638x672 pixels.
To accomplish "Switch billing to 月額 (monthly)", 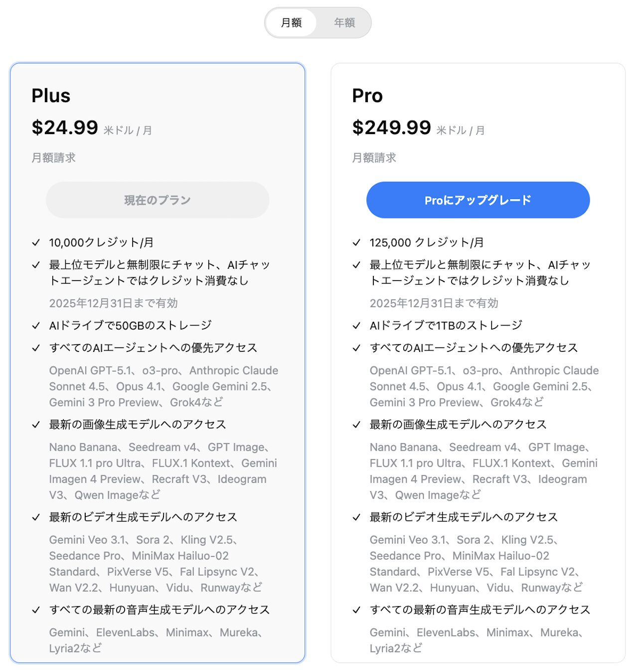I will click(x=292, y=23).
